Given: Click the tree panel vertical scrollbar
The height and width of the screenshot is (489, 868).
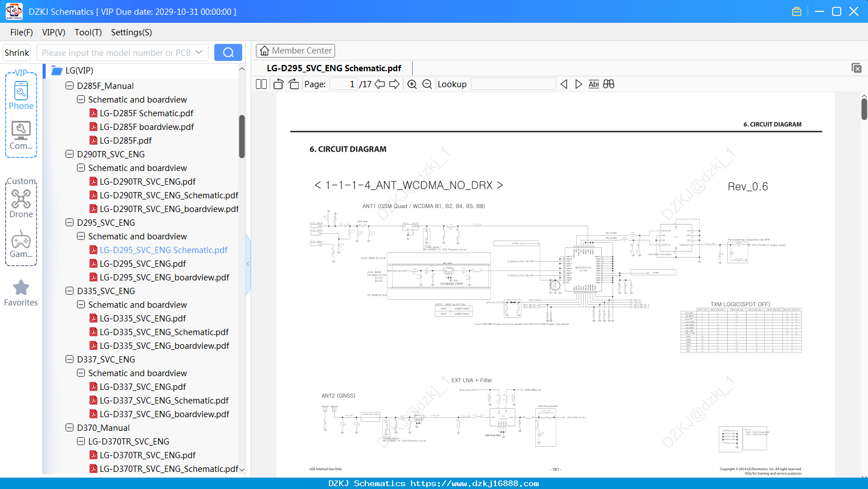Looking at the screenshot, I should (x=242, y=137).
